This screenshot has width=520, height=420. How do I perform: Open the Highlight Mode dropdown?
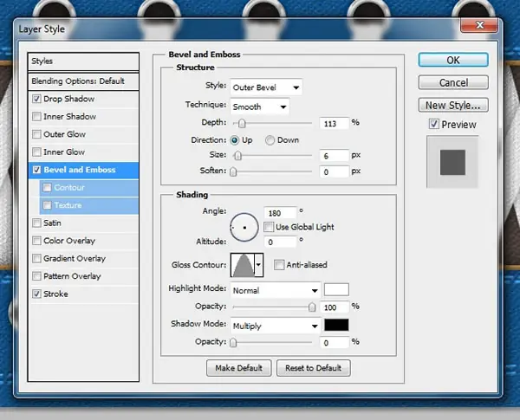click(x=276, y=291)
